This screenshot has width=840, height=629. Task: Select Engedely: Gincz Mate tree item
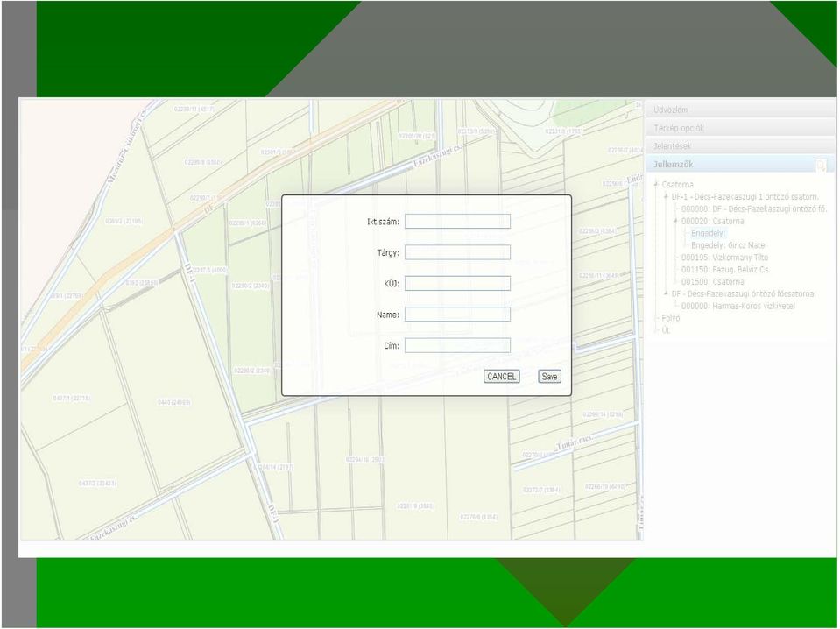click(728, 245)
